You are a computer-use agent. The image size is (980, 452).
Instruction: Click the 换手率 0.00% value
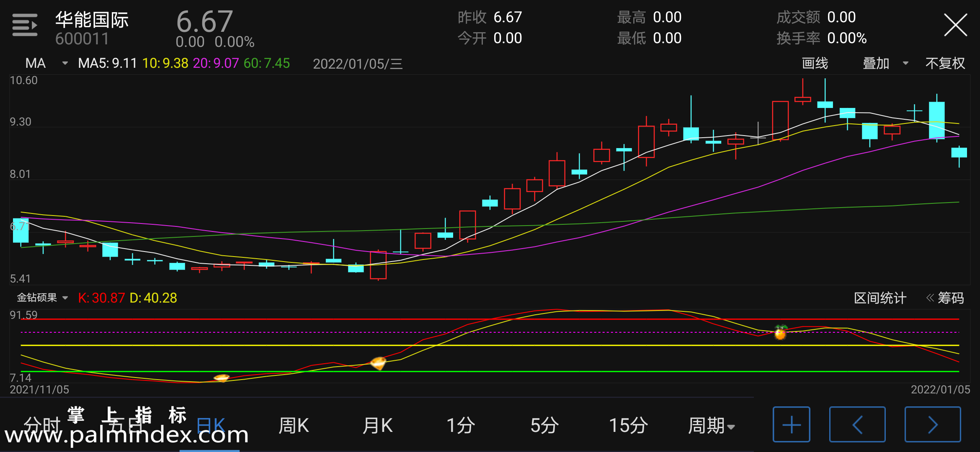tap(822, 38)
